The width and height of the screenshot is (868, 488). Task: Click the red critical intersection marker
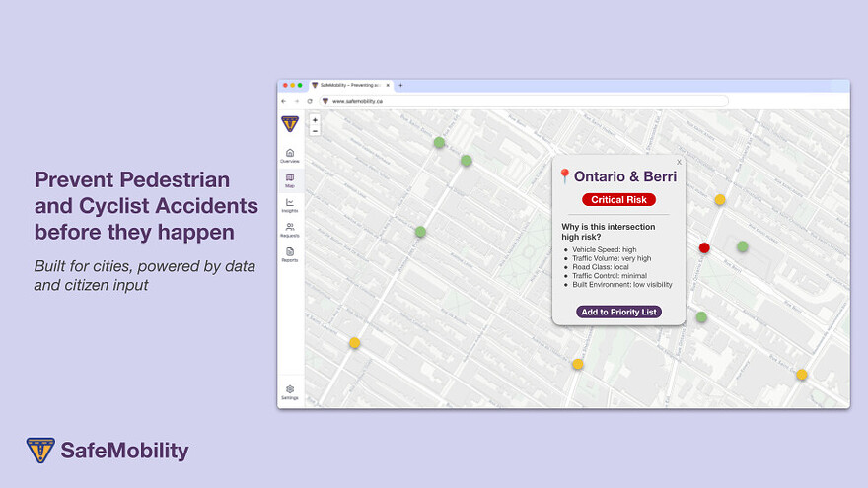[704, 247]
